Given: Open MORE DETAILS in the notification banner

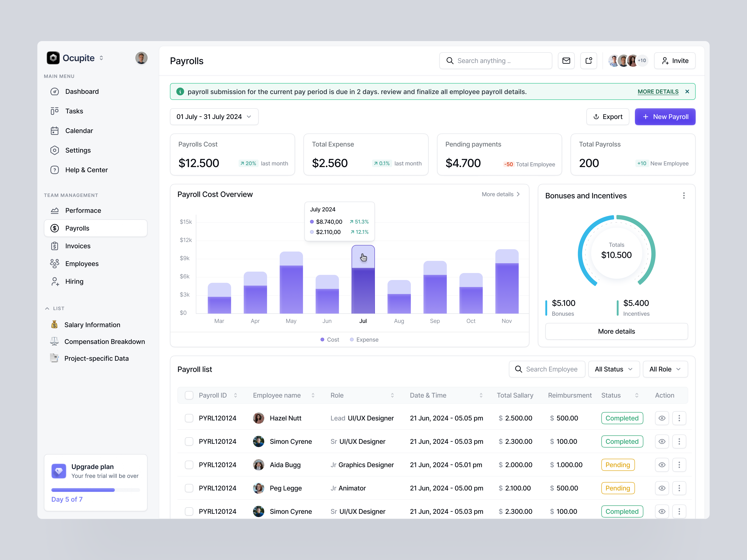Looking at the screenshot, I should (658, 91).
